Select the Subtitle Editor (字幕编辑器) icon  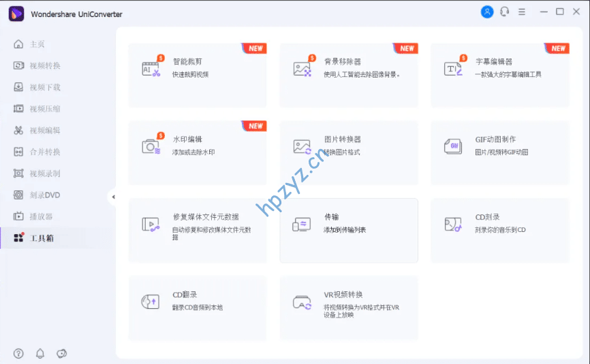pos(453,68)
